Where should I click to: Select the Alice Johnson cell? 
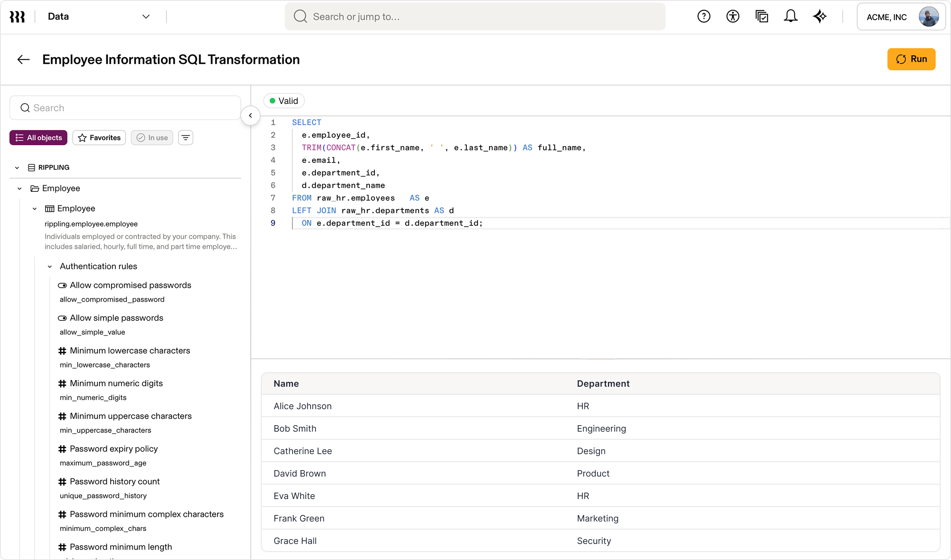point(303,406)
